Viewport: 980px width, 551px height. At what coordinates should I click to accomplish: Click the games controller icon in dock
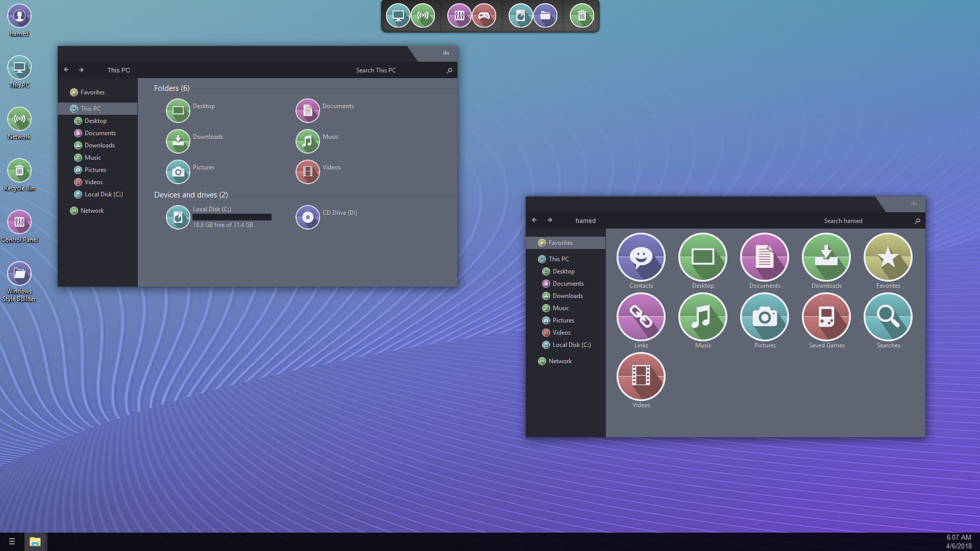click(484, 16)
